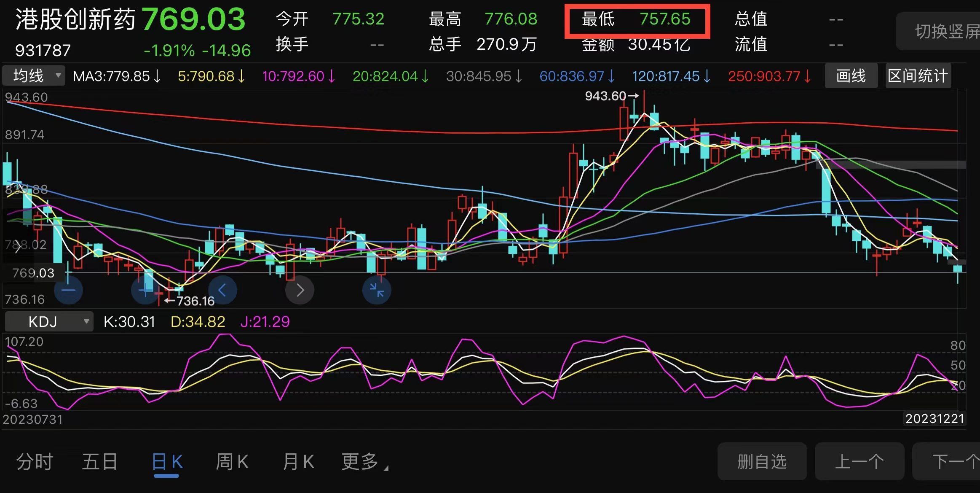The width and height of the screenshot is (980, 493).
Task: Open the side panel chevron at chart edge
Action: click(17, 247)
